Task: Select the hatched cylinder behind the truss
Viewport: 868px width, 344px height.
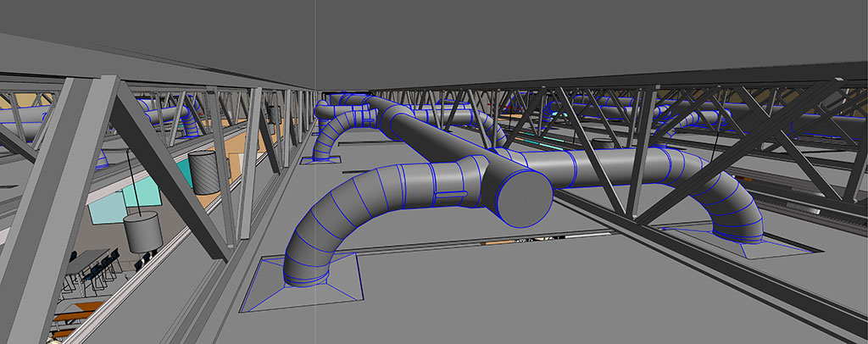Action: point(204,172)
